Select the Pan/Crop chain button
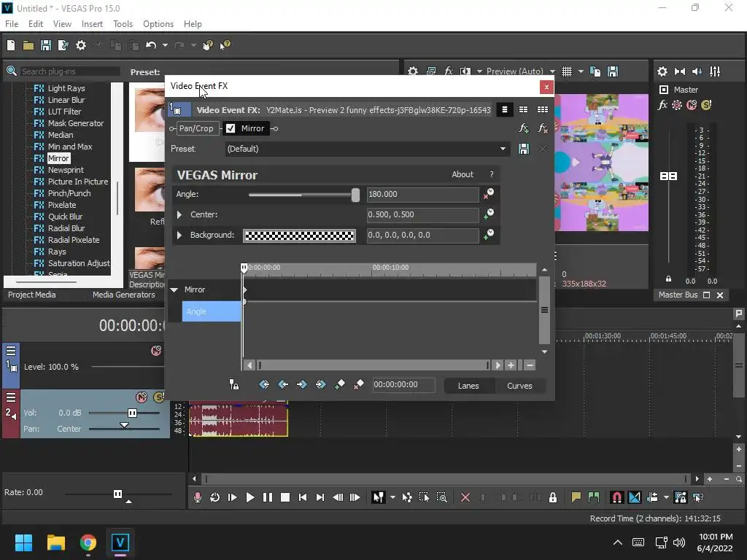Screen dimensions: 747x560 point(196,128)
